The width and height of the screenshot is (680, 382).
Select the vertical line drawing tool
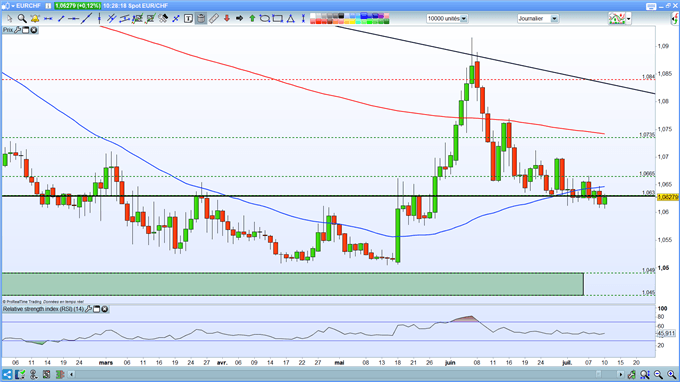99,19
